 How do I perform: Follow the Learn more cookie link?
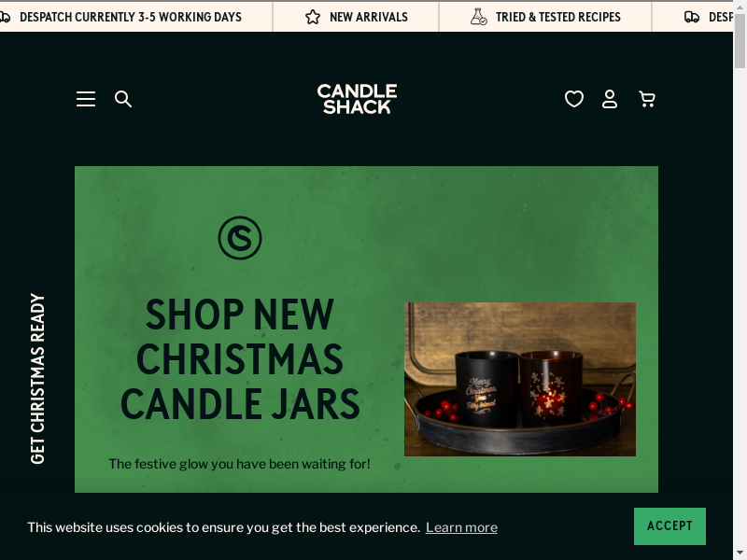point(461,527)
